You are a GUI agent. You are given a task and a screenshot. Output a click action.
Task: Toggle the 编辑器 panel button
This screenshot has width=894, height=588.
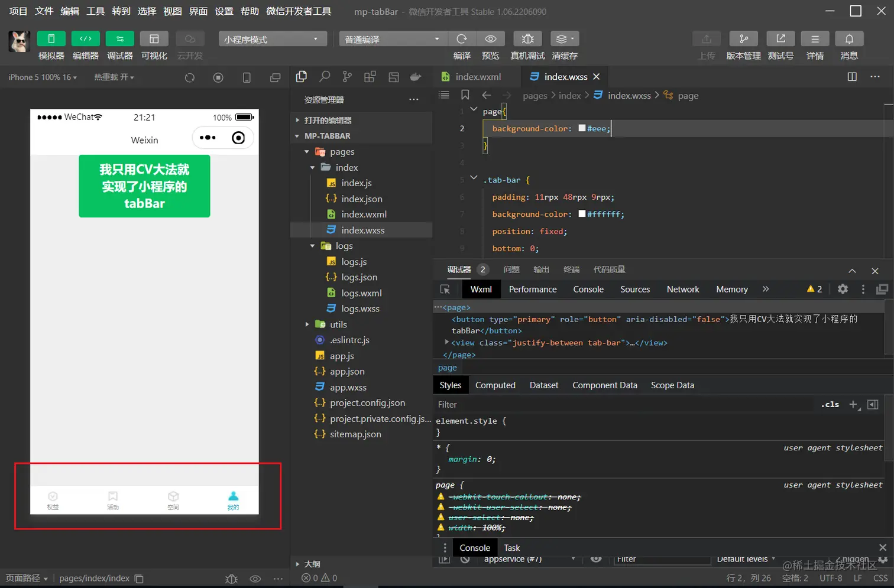coord(86,39)
